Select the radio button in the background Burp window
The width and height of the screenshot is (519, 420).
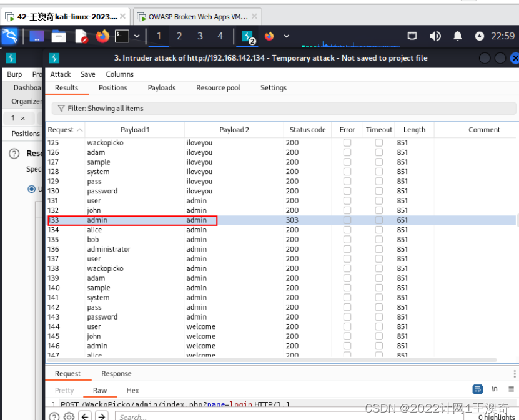[31, 189]
